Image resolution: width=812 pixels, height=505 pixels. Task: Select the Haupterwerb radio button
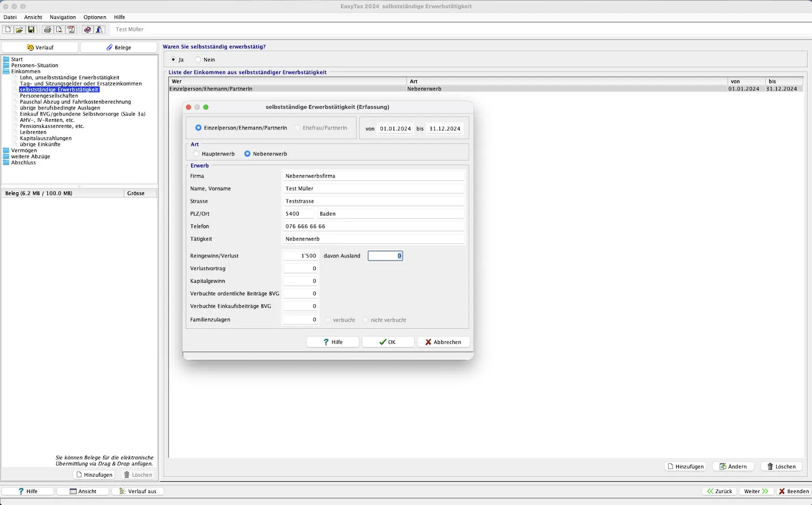click(x=197, y=154)
